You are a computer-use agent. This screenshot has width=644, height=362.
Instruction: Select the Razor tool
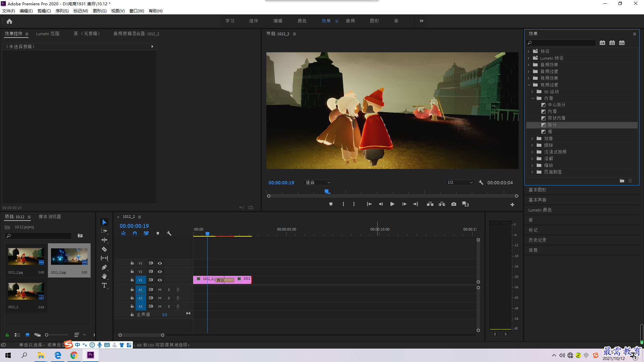pos(104,249)
